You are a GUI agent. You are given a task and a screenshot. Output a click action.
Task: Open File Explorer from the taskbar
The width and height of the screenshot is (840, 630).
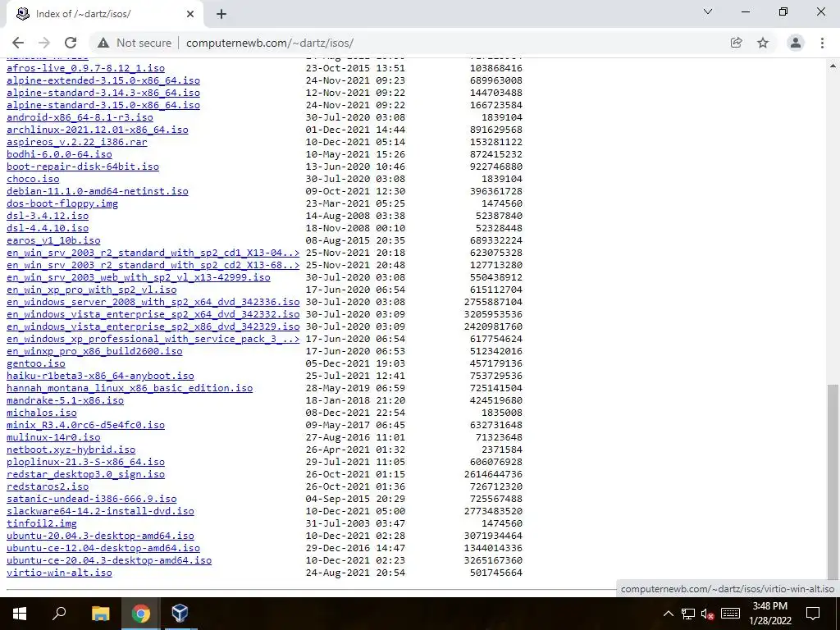pyautogui.click(x=100, y=614)
